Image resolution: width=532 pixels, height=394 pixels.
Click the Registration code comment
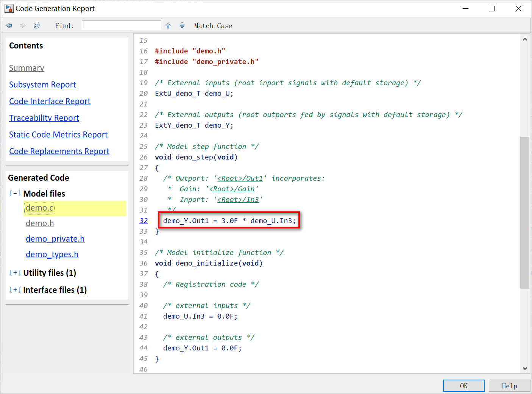[x=211, y=284]
